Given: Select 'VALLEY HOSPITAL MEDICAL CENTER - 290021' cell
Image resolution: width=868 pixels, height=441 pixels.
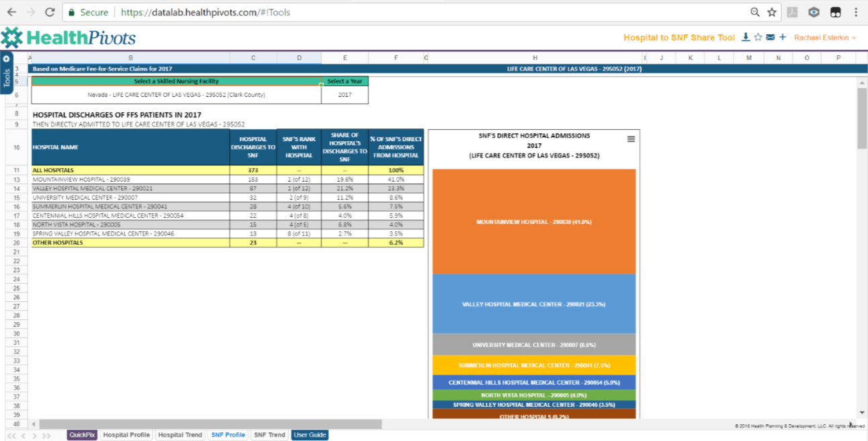Looking at the screenshot, I should (x=130, y=188).
